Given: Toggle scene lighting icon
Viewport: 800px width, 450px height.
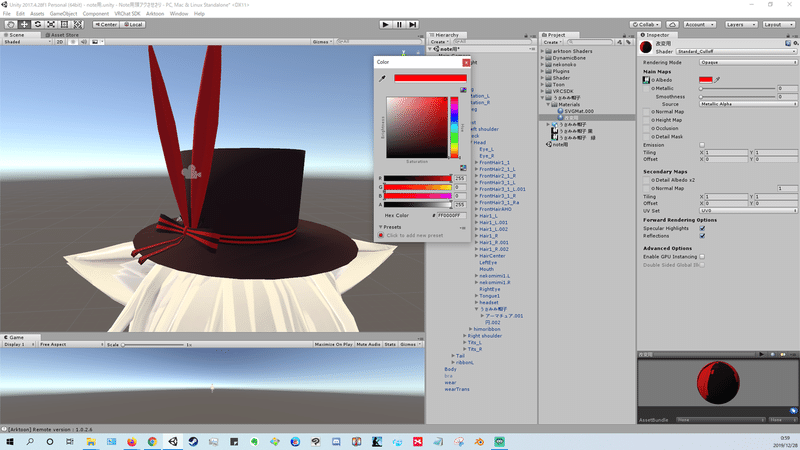Looking at the screenshot, I should [x=73, y=42].
